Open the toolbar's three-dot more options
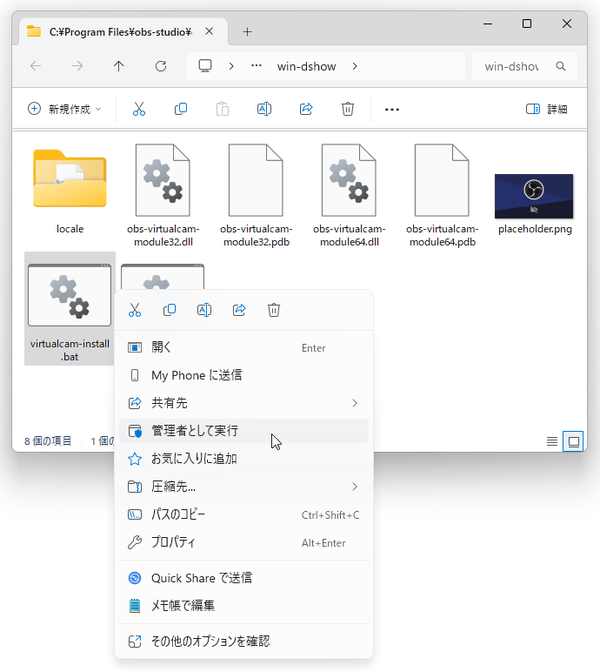Viewport: 600px width, 672px height. point(392,110)
